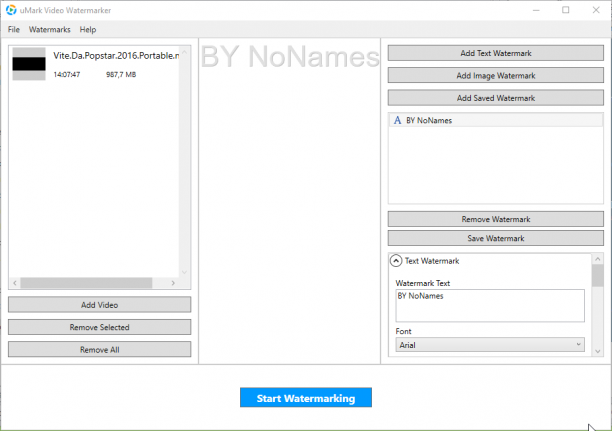
Task: Click Save Watermark button
Action: coord(496,238)
